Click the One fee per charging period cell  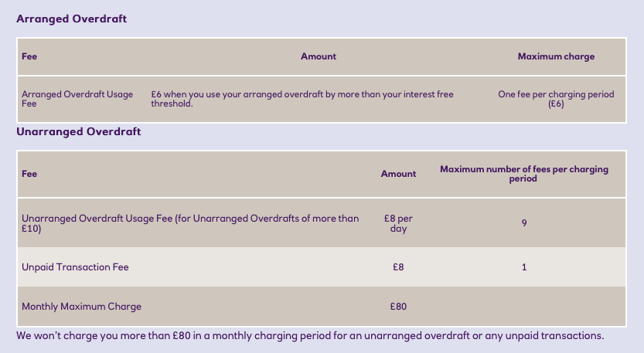(556, 99)
